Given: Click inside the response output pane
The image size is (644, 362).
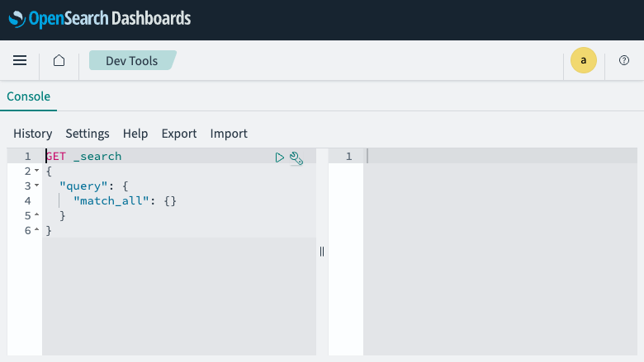Looking at the screenshot, I should [x=500, y=252].
